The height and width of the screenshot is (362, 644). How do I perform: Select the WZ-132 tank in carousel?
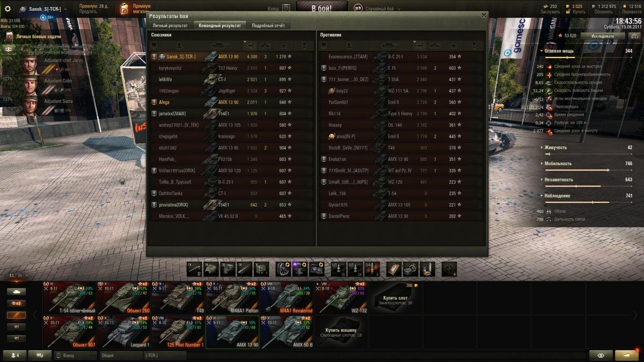pyautogui.click(x=341, y=298)
